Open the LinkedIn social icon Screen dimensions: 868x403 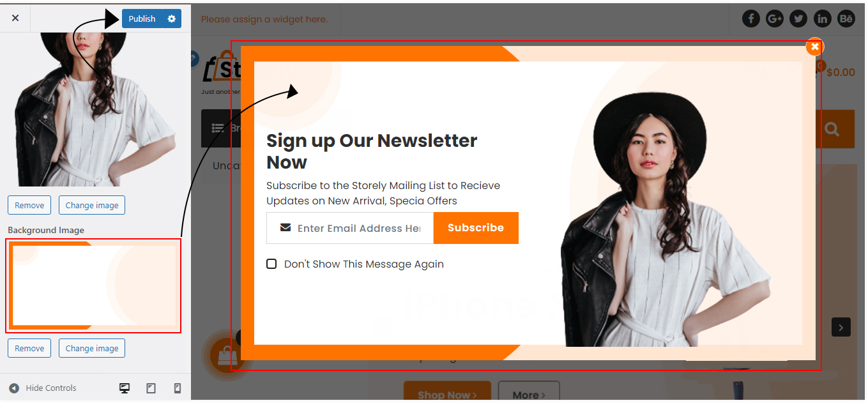[x=822, y=19]
